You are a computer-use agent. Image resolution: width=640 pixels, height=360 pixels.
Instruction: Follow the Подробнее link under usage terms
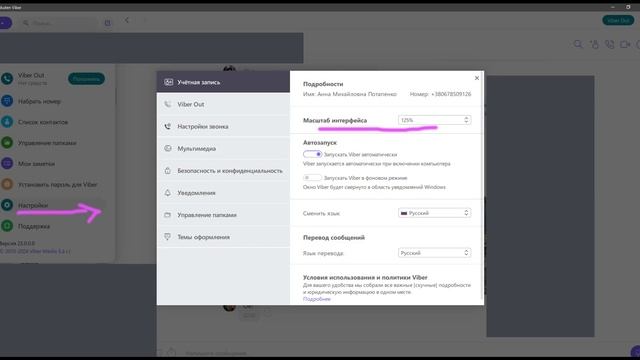(x=317, y=299)
